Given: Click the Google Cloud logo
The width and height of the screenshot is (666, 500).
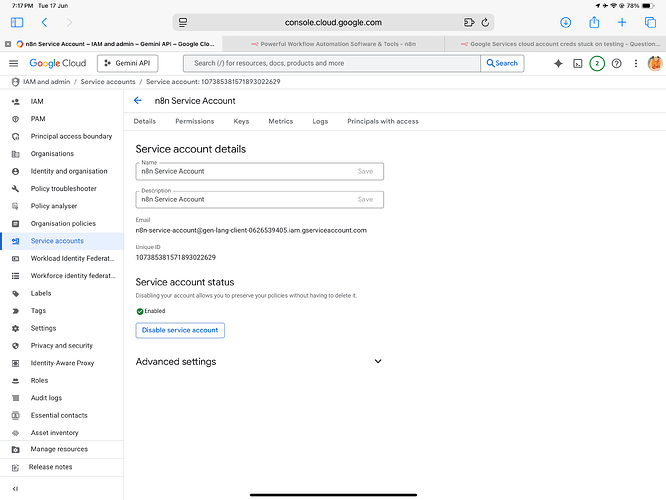Looking at the screenshot, I should point(57,63).
